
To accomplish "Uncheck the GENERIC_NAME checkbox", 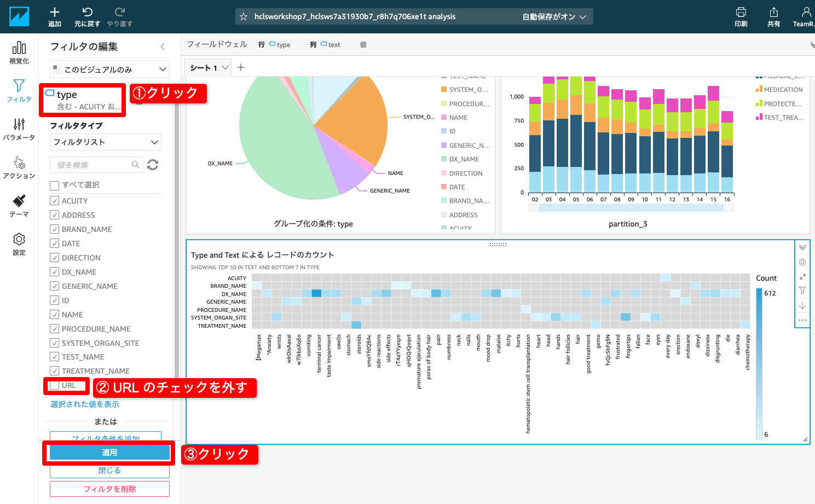I will (54, 286).
